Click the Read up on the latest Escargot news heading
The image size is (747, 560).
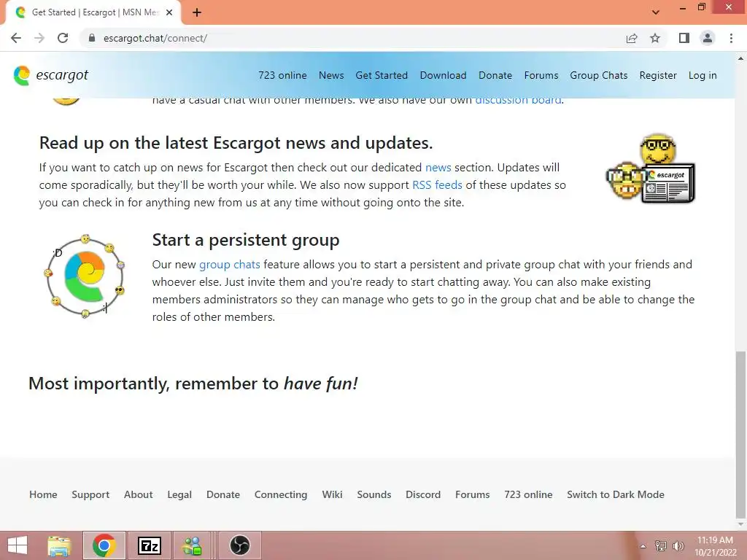(236, 143)
